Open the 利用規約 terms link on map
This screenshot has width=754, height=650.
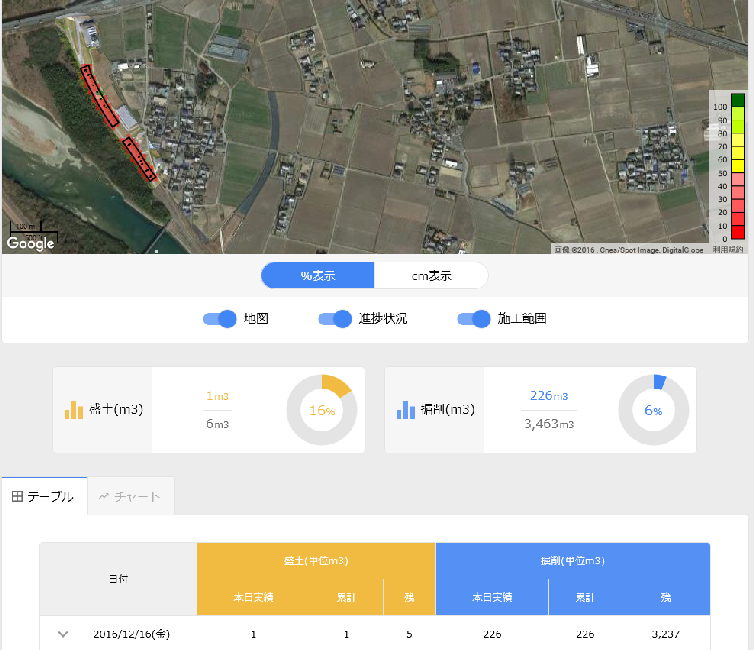728,249
